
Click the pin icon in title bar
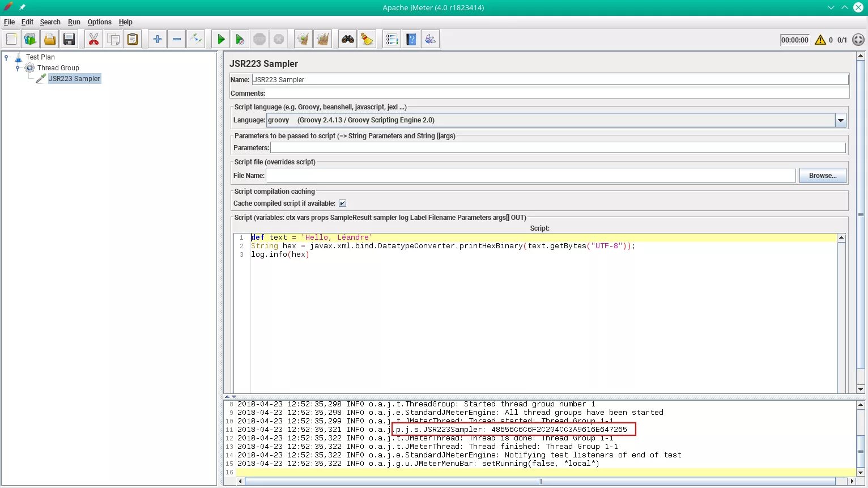(x=23, y=7)
